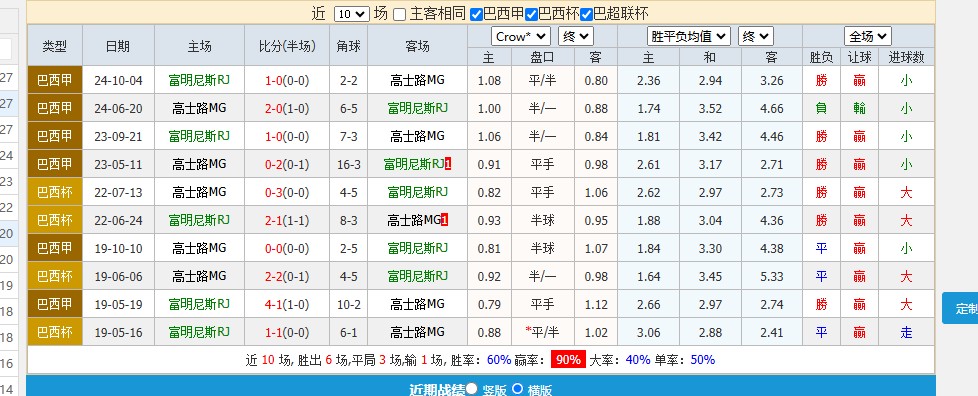Click red card badge beside 富明尼斯RJ on 23-05-11
This screenshot has height=396, width=978.
coord(448,165)
